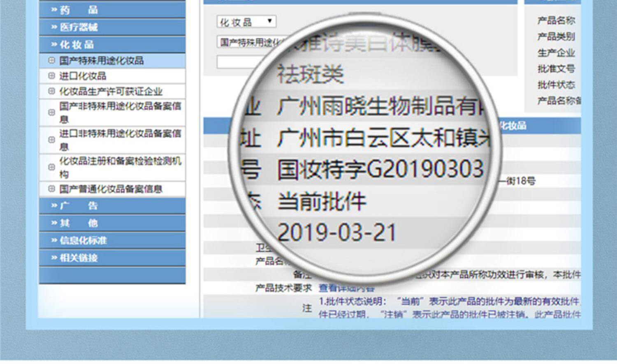Image resolution: width=617 pixels, height=364 pixels.
Task: Click the address starting 广州市白云区太和镇
Action: pyautogui.click(x=384, y=137)
